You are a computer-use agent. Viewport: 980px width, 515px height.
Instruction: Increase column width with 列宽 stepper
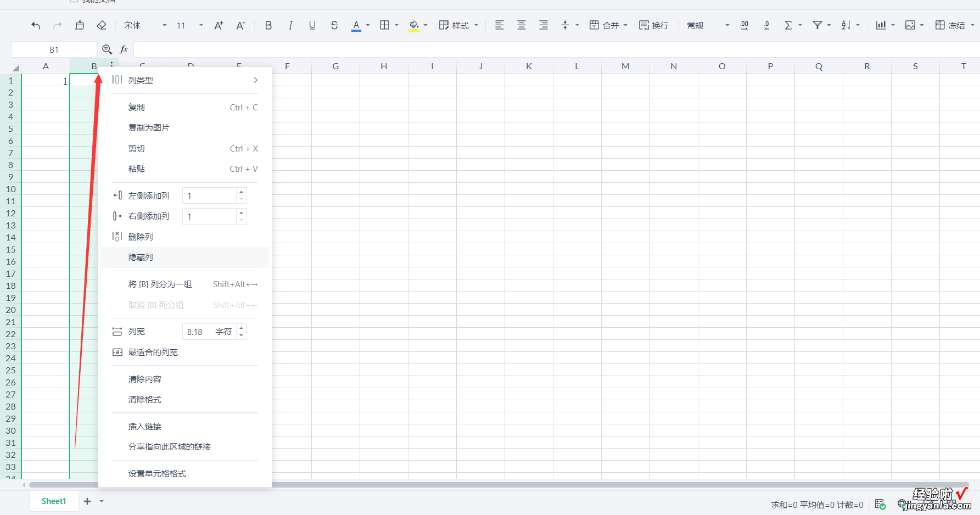[241, 328]
